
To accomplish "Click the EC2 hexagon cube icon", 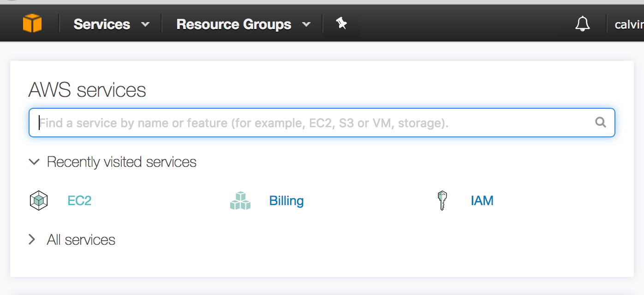I will [39, 201].
